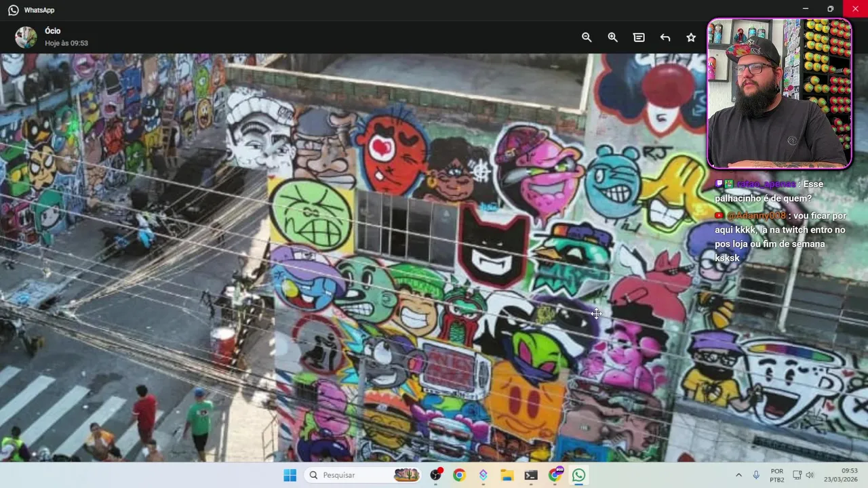Star this image message
The width and height of the screenshot is (868, 488).
point(691,37)
